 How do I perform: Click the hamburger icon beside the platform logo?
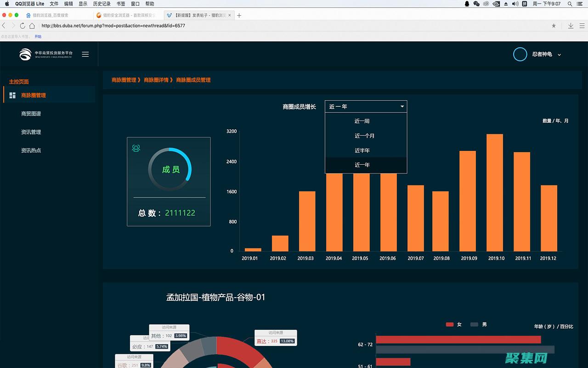(x=85, y=54)
